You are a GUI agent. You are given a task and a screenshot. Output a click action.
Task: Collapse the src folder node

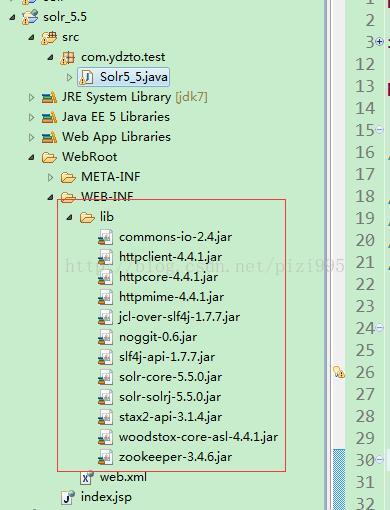pyautogui.click(x=32, y=37)
